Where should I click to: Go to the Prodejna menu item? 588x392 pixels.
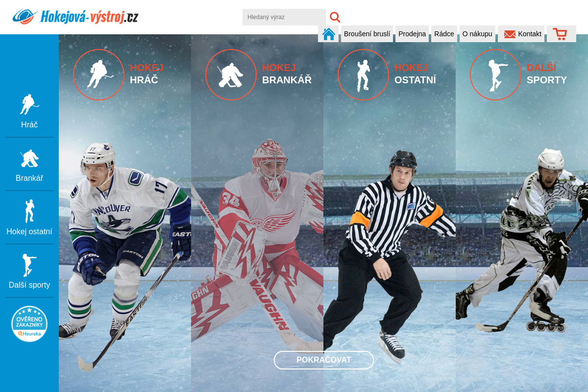[412, 34]
